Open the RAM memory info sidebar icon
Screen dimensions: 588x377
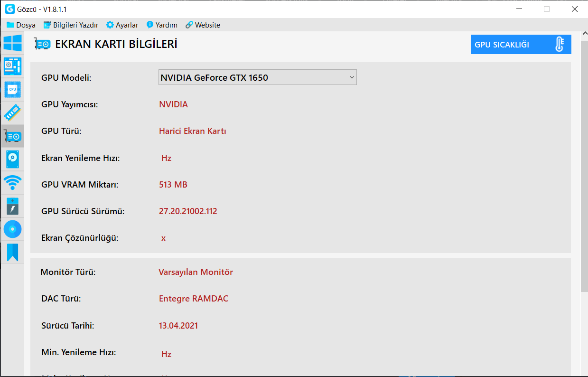tap(12, 113)
